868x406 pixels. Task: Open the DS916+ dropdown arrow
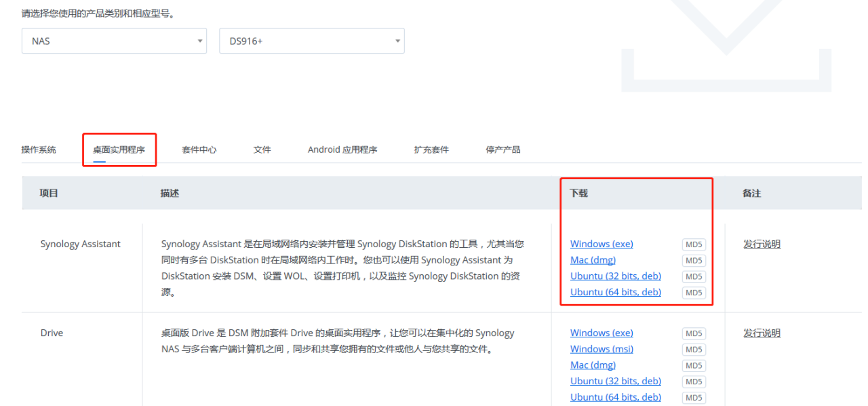397,41
